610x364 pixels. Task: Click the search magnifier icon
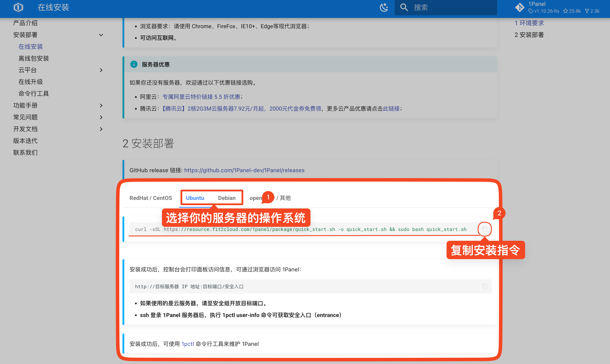pyautogui.click(x=404, y=7)
